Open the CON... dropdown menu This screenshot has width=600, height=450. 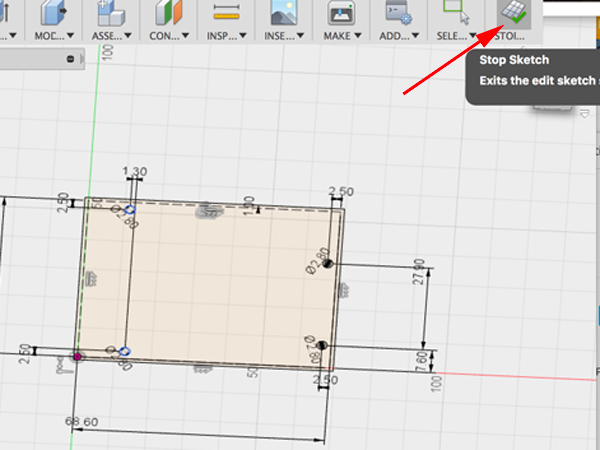coord(169,36)
